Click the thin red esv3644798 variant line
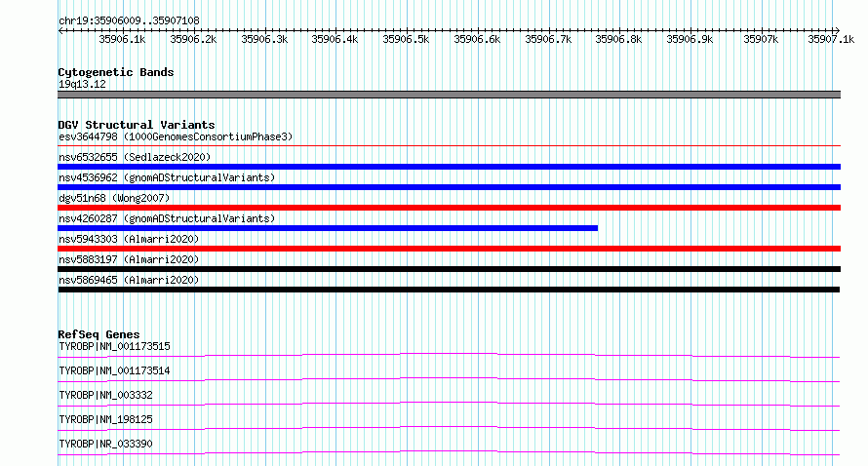Image resolution: width=868 pixels, height=466 pixels. coord(449,146)
